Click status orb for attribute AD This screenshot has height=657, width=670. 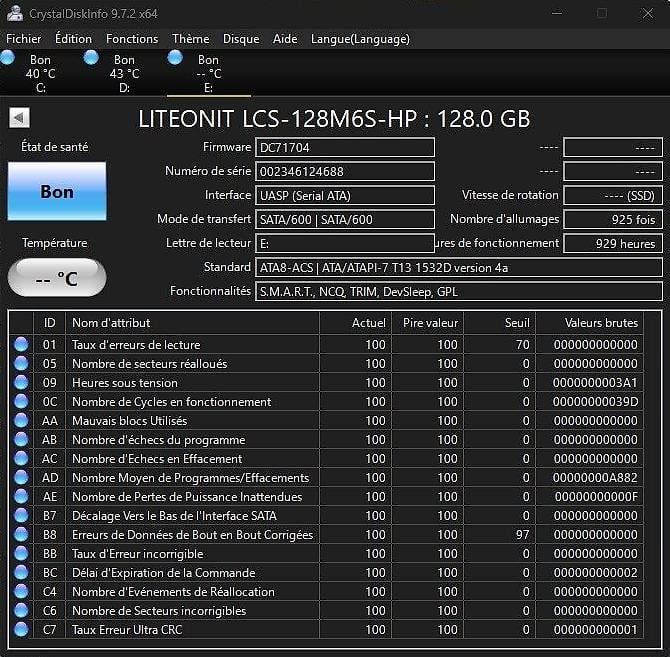pos(21,478)
